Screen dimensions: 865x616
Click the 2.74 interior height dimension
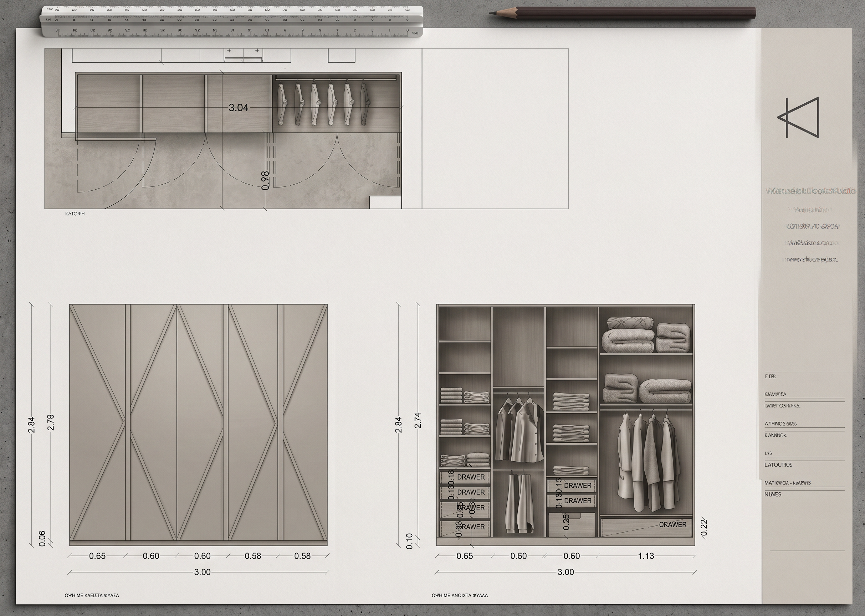click(x=418, y=420)
